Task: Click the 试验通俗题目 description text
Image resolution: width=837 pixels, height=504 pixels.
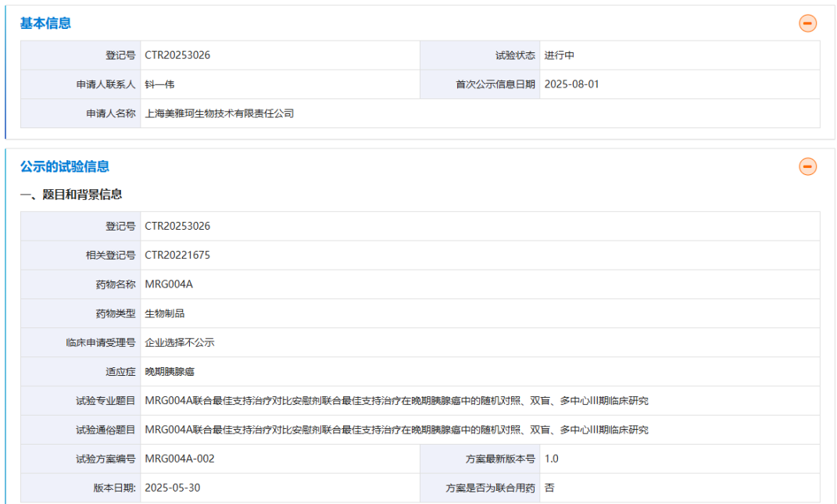Action: (x=397, y=429)
